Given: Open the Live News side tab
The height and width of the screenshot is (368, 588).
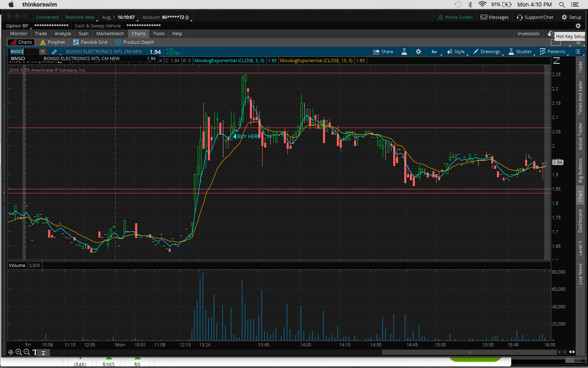Looking at the screenshot, I should tap(580, 274).
